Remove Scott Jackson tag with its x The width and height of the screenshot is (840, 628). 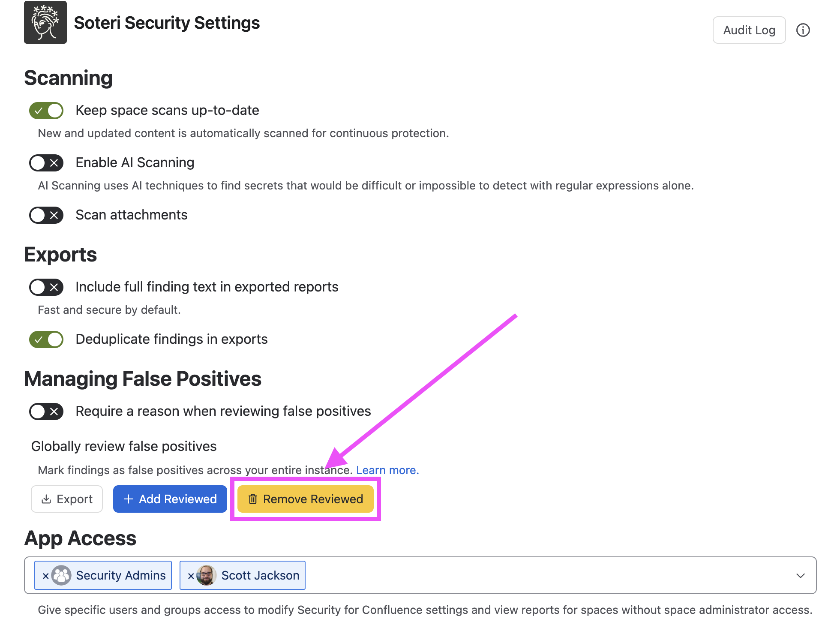[x=191, y=576]
